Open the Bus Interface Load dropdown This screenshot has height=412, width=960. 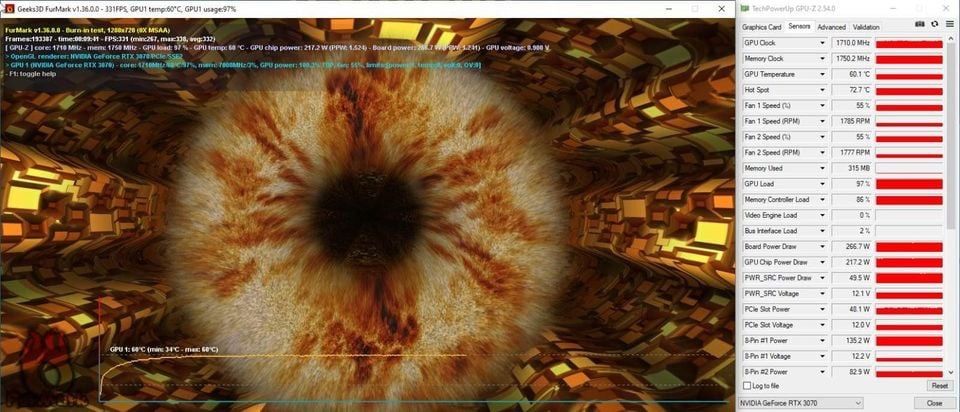tap(822, 231)
